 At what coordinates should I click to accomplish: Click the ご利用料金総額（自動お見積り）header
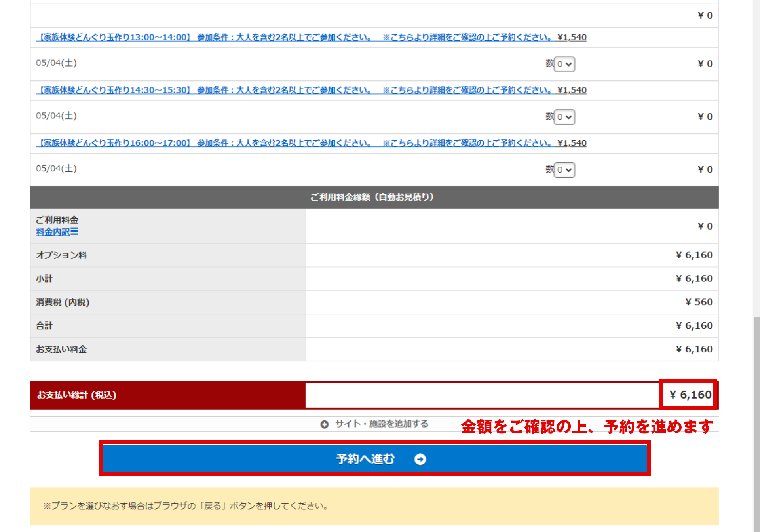[374, 197]
